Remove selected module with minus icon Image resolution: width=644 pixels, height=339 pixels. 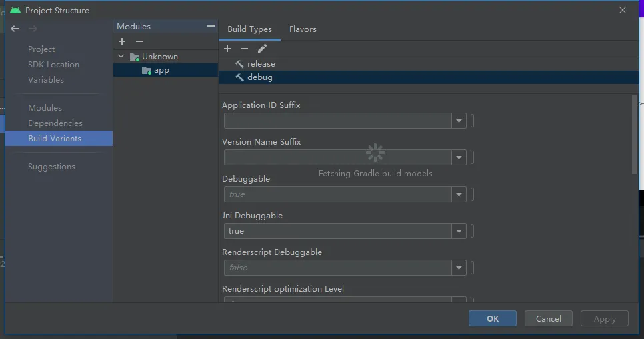tap(139, 41)
